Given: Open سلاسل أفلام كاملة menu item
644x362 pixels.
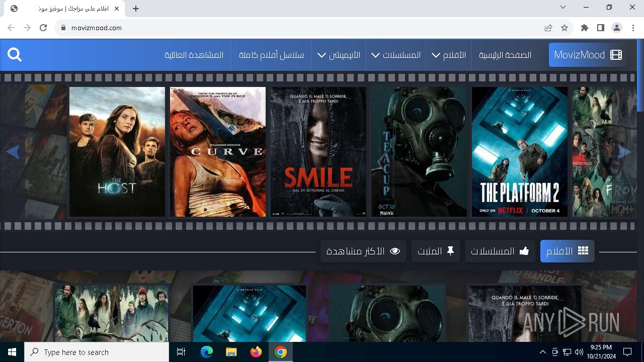Looking at the screenshot, I should click(x=272, y=55).
